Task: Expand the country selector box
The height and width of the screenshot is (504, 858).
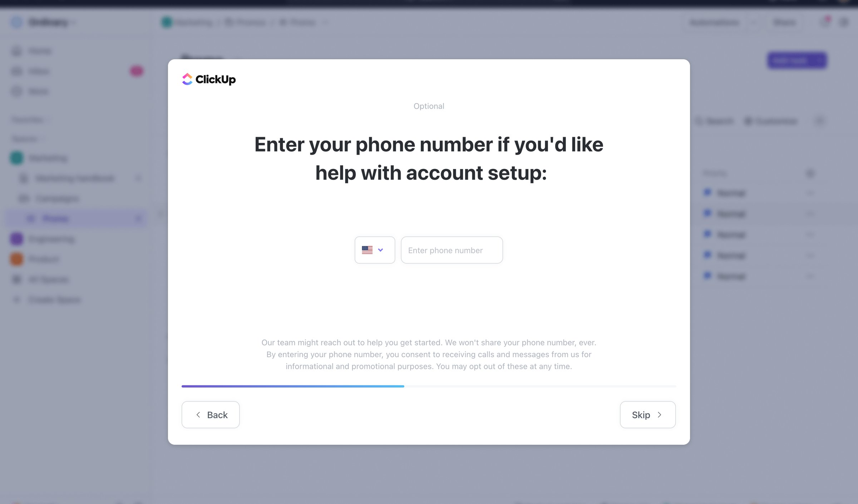Action: pyautogui.click(x=375, y=250)
